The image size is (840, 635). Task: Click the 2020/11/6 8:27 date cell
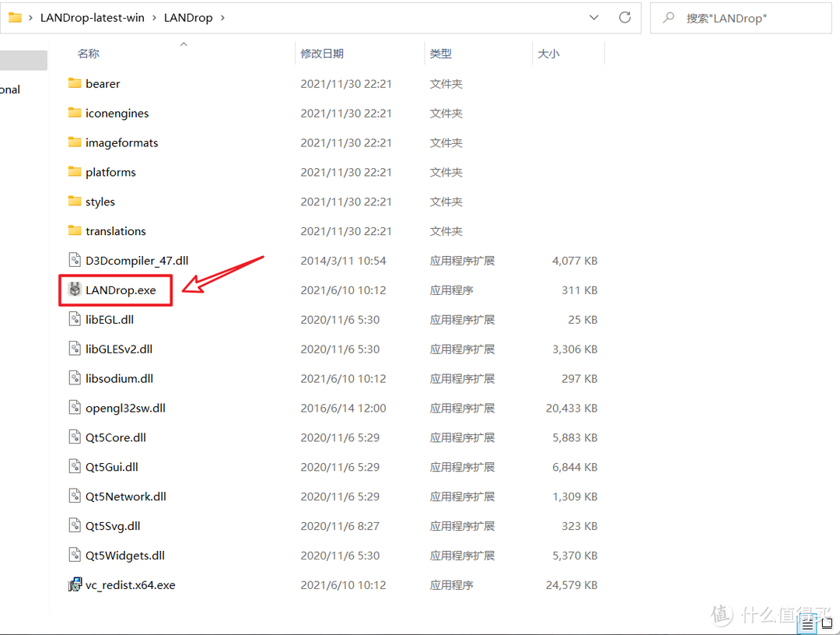[340, 526]
